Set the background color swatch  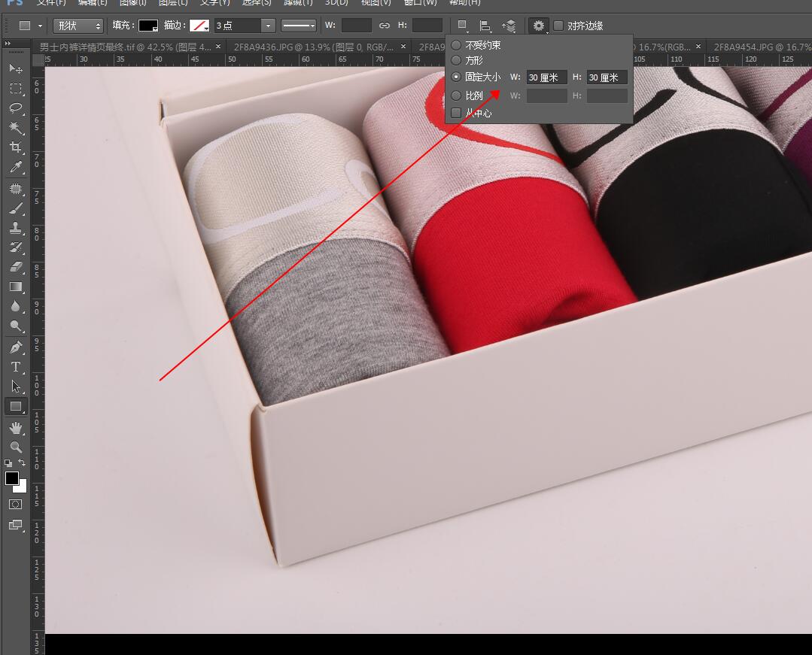[x=22, y=487]
